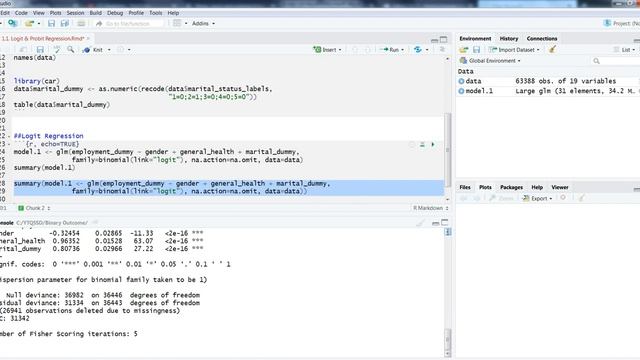Switch to the Help tab in lower-right pane
The image size is (640, 360).
[x=537, y=187]
